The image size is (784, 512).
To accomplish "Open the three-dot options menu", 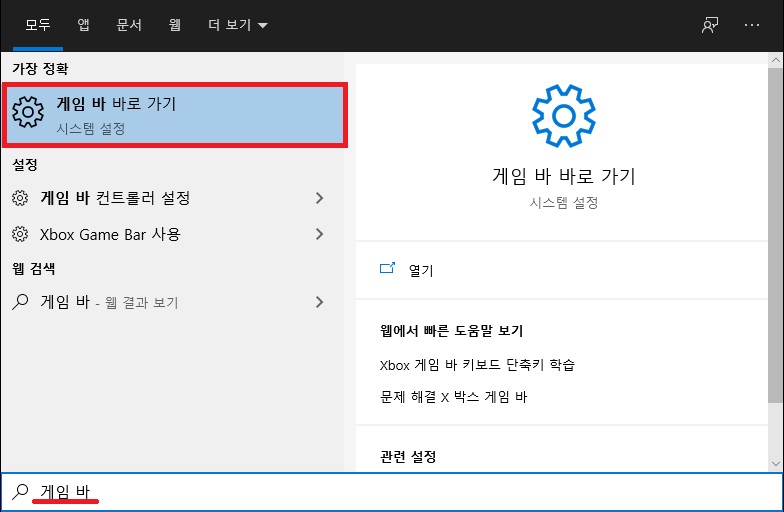I will tap(752, 24).
